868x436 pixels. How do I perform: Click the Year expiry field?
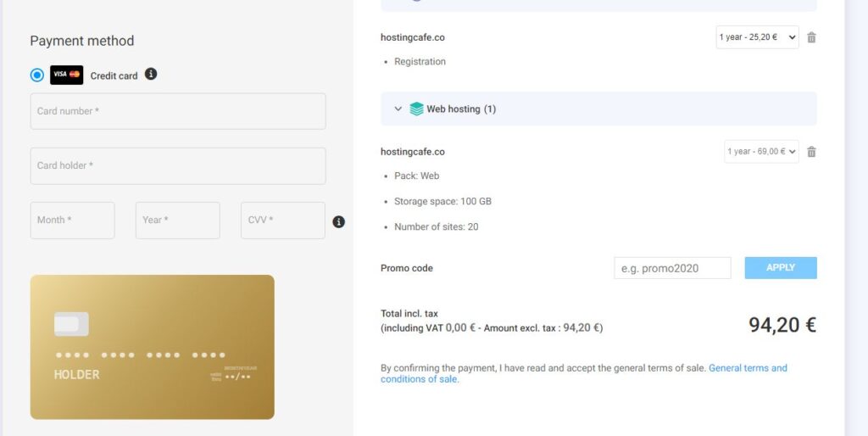[178, 221]
